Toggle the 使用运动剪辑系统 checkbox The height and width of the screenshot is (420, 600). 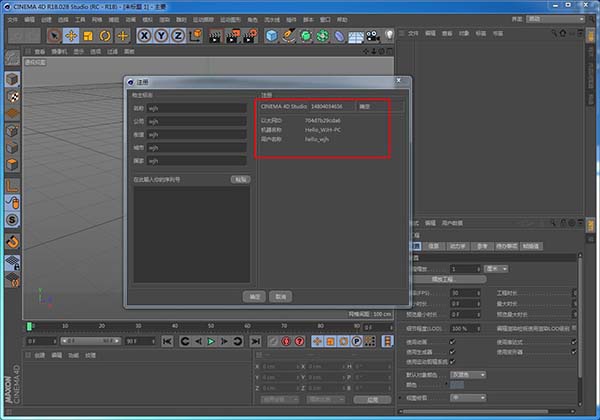(x=452, y=361)
